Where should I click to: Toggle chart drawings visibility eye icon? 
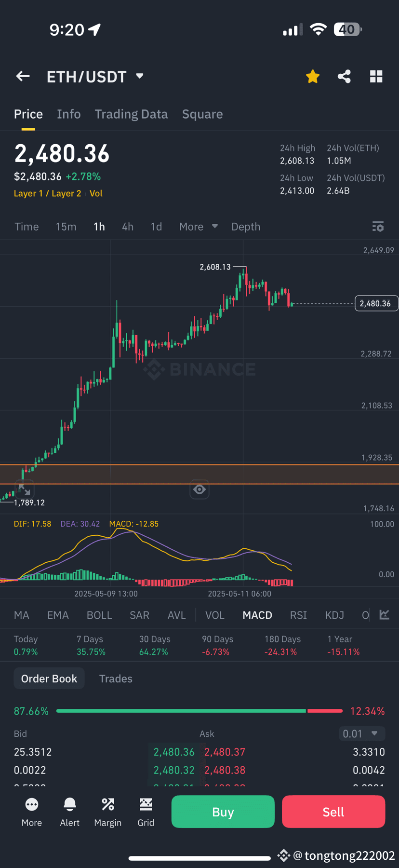click(x=199, y=490)
